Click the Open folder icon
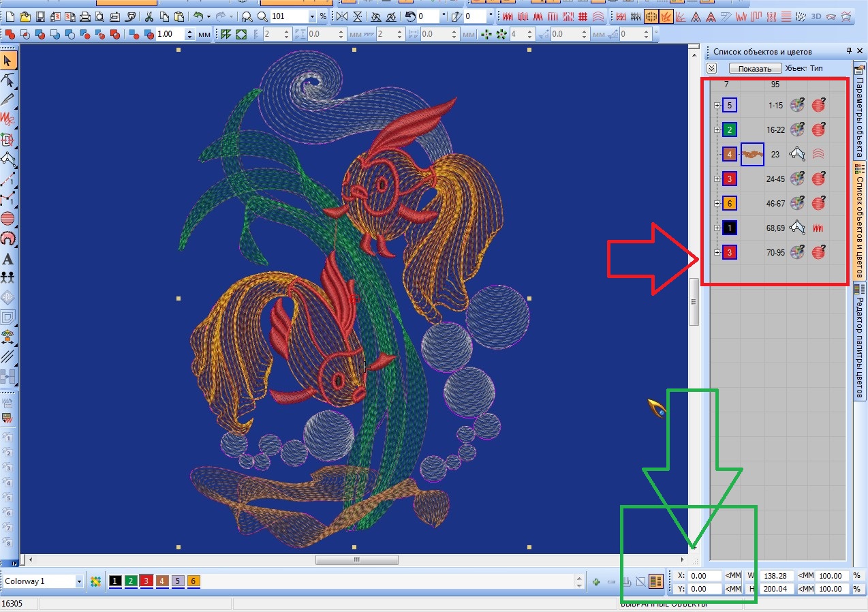Screen dimensions: 868x612 pyautogui.click(x=25, y=16)
